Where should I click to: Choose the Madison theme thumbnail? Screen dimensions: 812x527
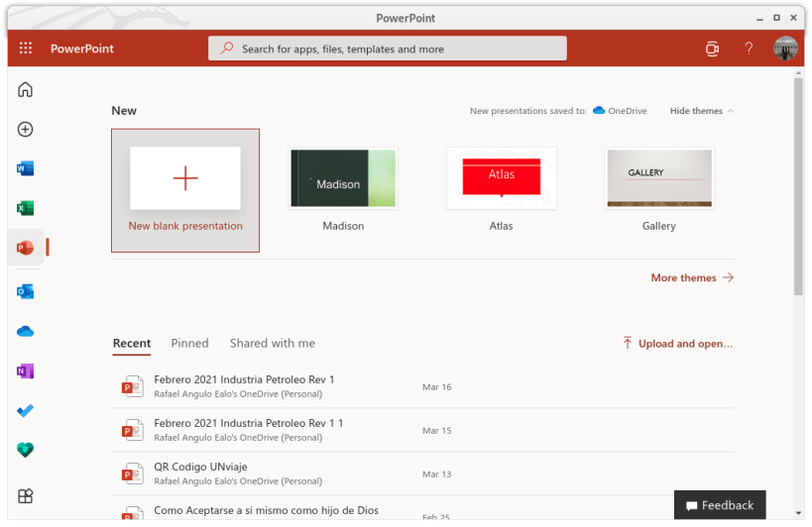343,178
